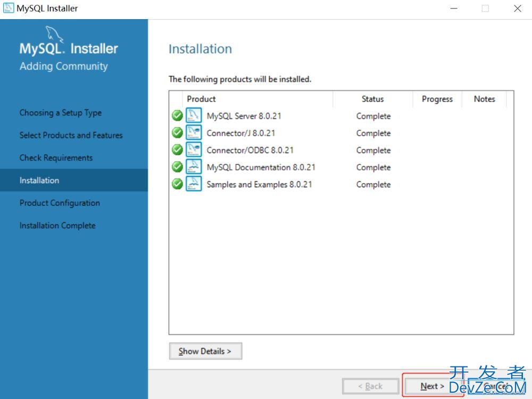Click green checkmark beside Connector/ODBC 8.0.21
Screen dimensions: 532x399
click(177, 149)
